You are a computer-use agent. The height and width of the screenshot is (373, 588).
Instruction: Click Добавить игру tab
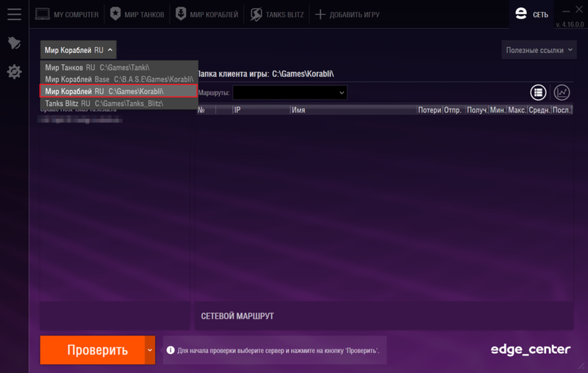347,14
